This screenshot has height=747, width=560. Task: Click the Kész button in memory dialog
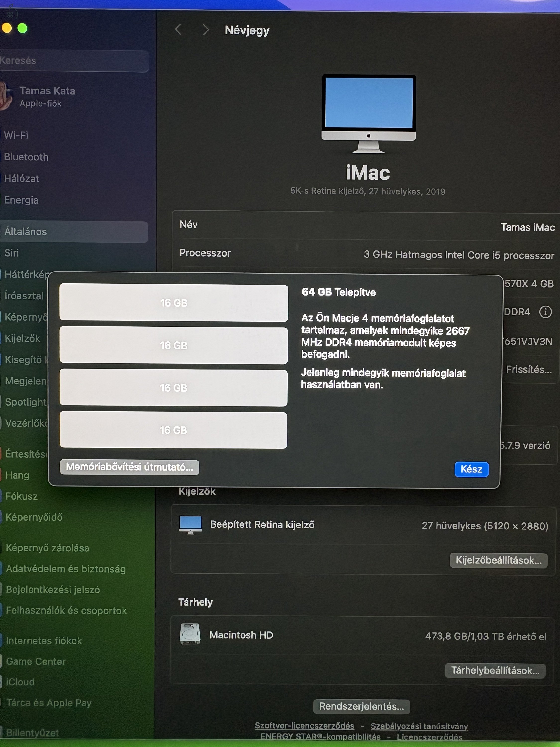(471, 469)
